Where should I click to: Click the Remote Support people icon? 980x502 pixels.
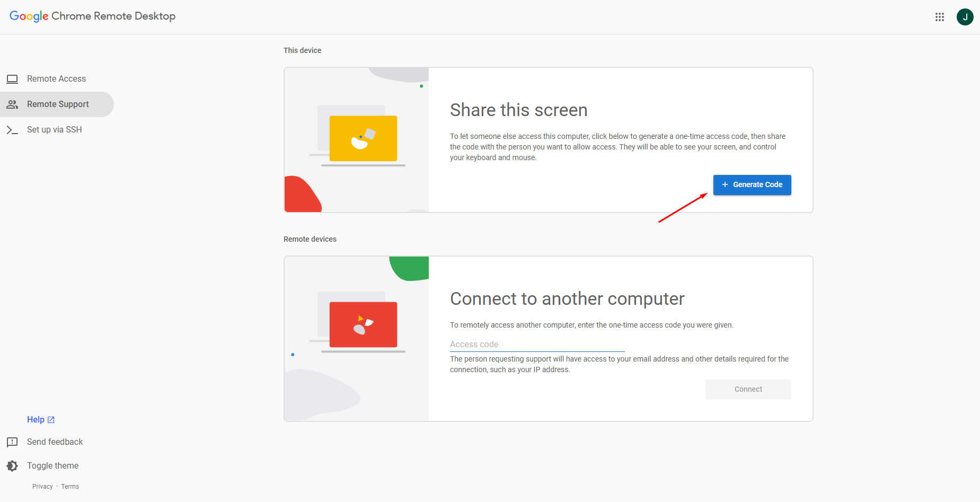pyautogui.click(x=12, y=104)
